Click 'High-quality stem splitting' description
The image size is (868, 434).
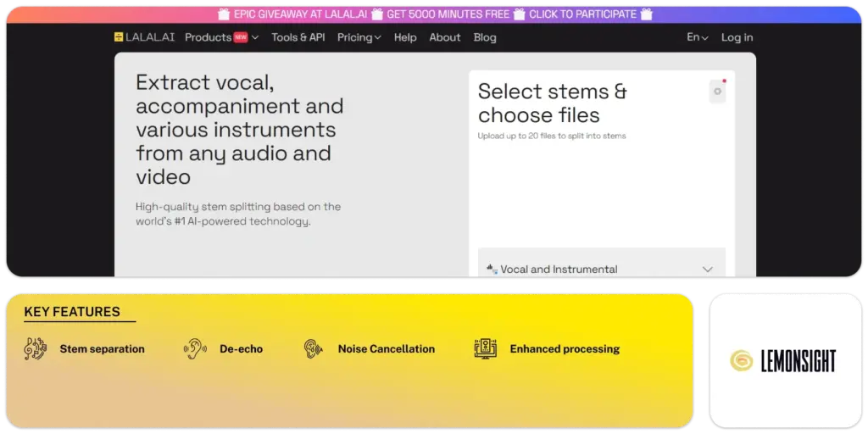tap(238, 214)
